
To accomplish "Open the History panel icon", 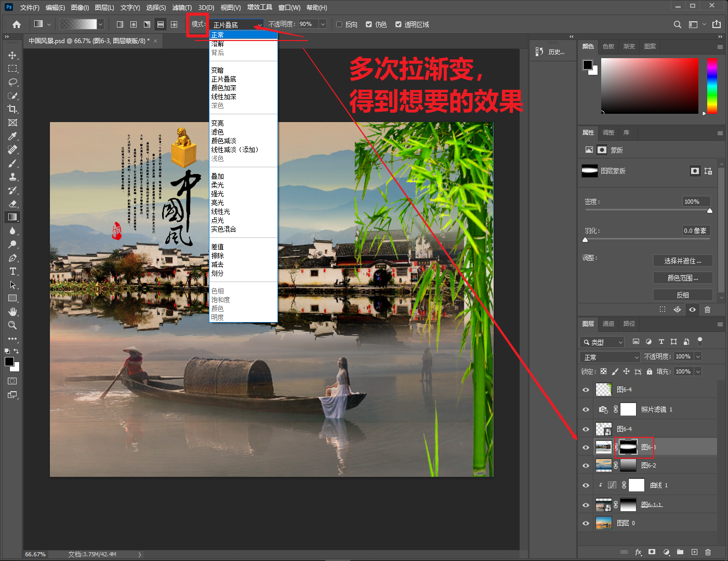I will pyautogui.click(x=539, y=51).
